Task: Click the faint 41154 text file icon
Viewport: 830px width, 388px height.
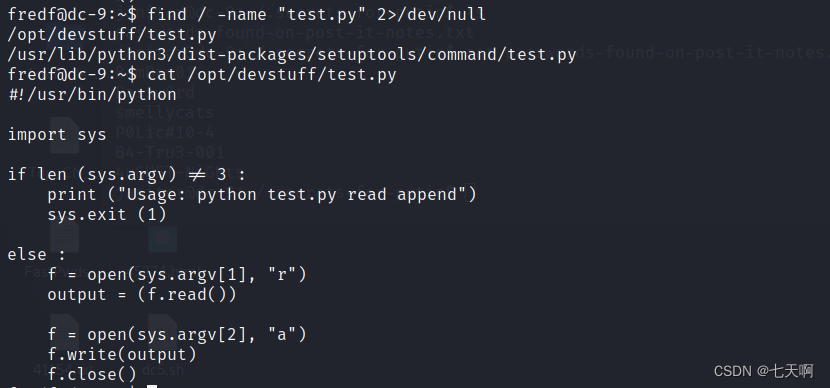Action: (65, 332)
